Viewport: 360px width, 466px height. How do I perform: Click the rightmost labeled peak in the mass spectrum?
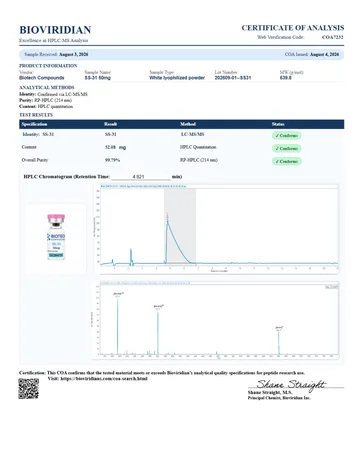[x=279, y=342]
